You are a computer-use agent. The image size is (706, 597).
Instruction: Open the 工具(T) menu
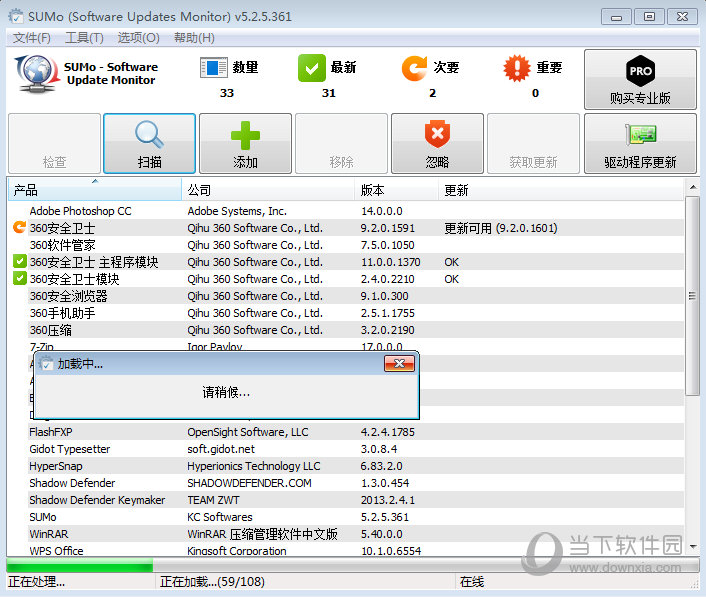pyautogui.click(x=84, y=38)
